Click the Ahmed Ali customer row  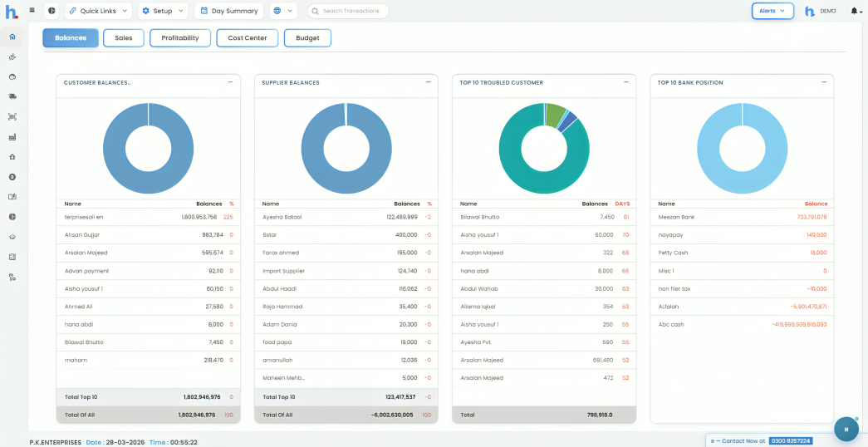[149, 307]
